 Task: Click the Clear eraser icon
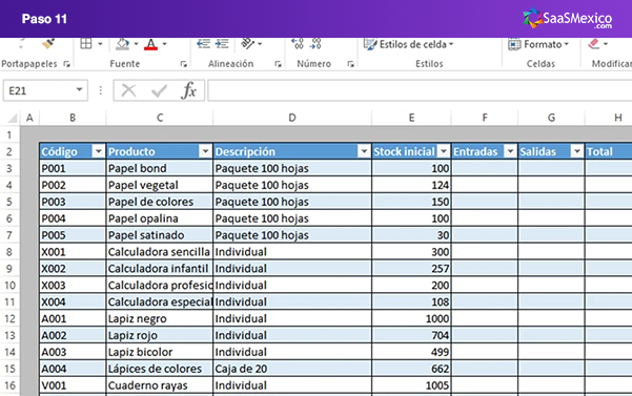[x=594, y=43]
